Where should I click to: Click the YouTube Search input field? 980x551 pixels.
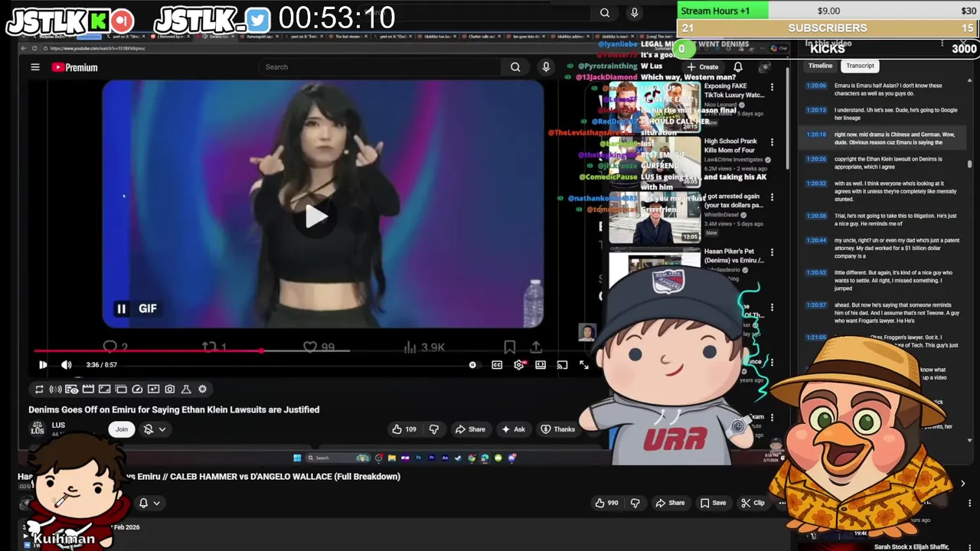(x=380, y=67)
